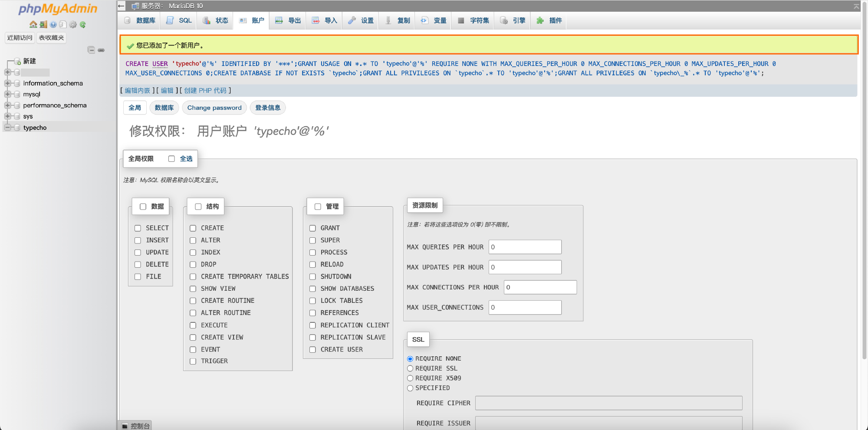Check the SELECT privilege checkbox
The width and height of the screenshot is (868, 430).
click(x=138, y=228)
